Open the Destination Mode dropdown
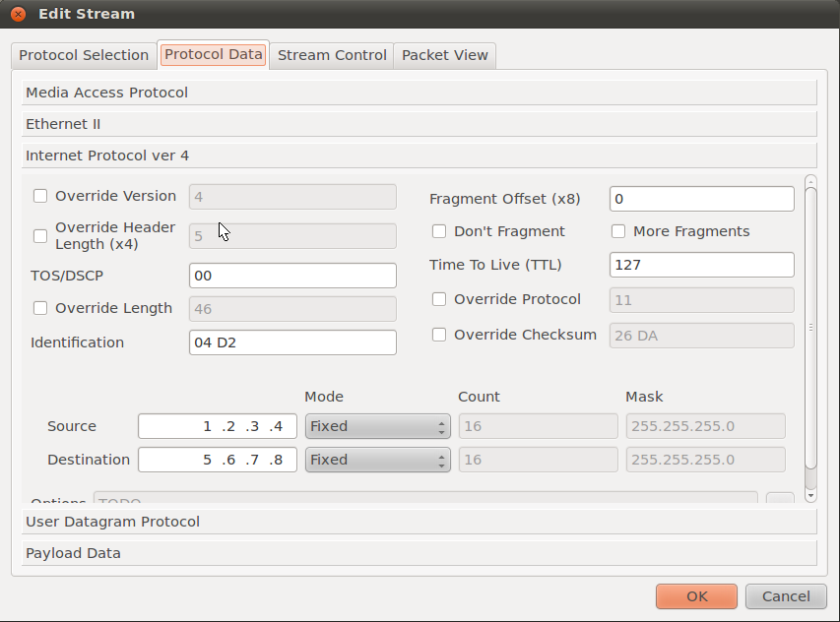This screenshot has width=840, height=622. [378, 460]
